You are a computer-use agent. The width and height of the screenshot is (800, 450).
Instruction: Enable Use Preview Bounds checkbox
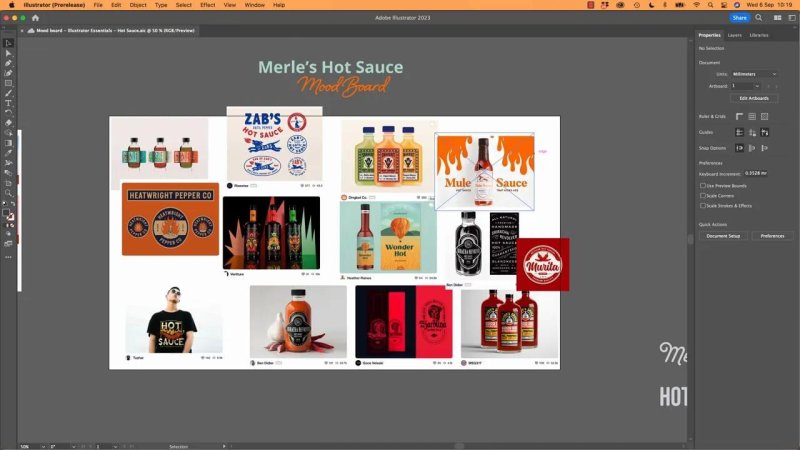pos(703,186)
